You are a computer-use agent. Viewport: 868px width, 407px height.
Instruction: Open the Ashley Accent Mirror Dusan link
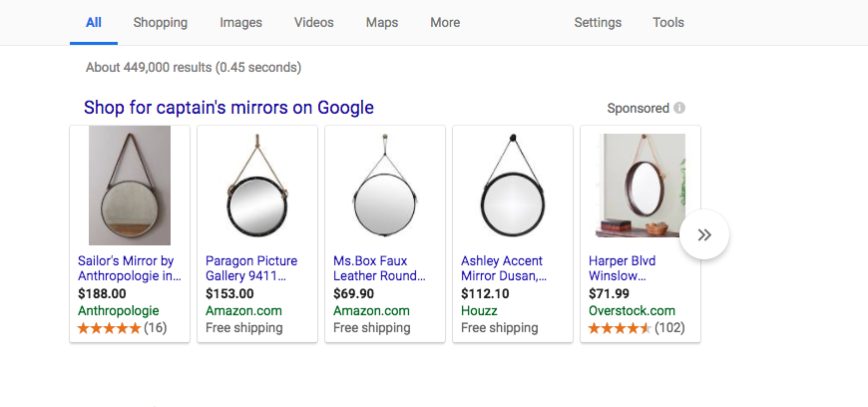coord(504,268)
